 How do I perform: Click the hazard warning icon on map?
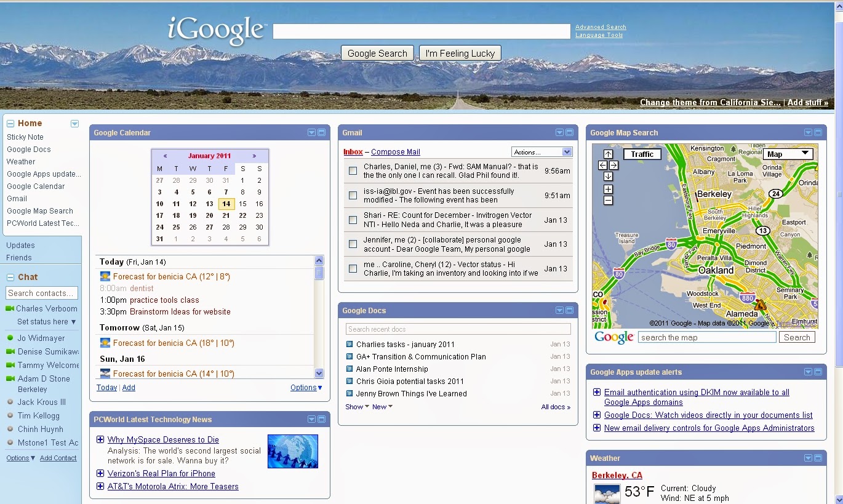click(x=761, y=305)
